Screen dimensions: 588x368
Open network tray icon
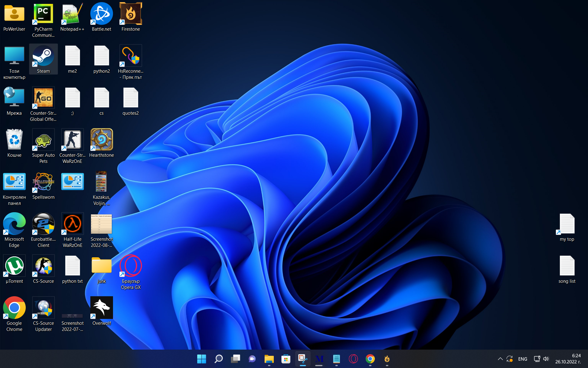click(x=537, y=359)
